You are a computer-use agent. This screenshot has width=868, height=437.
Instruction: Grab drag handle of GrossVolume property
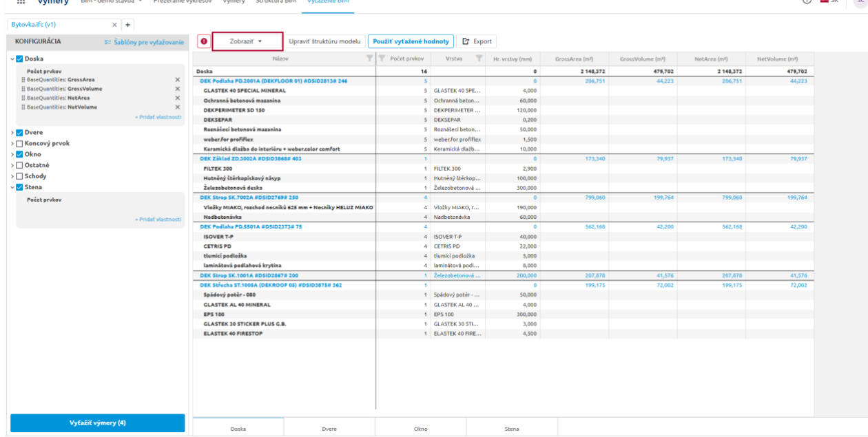(24, 89)
